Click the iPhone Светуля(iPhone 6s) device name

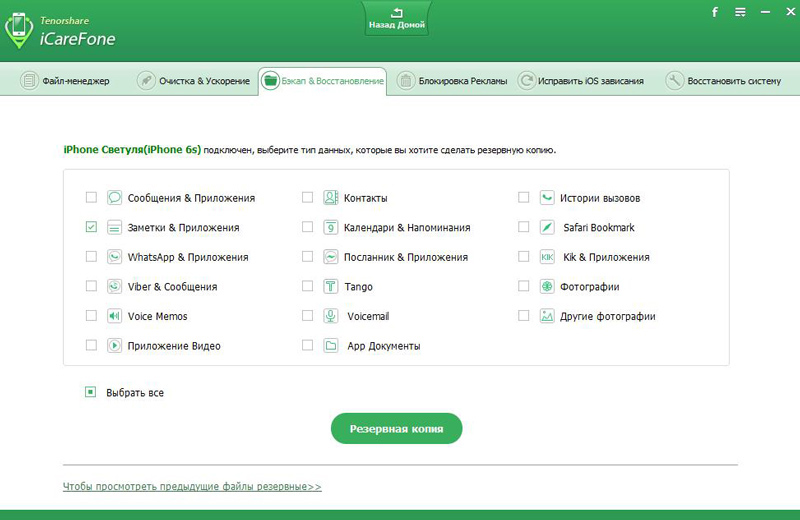pos(132,150)
